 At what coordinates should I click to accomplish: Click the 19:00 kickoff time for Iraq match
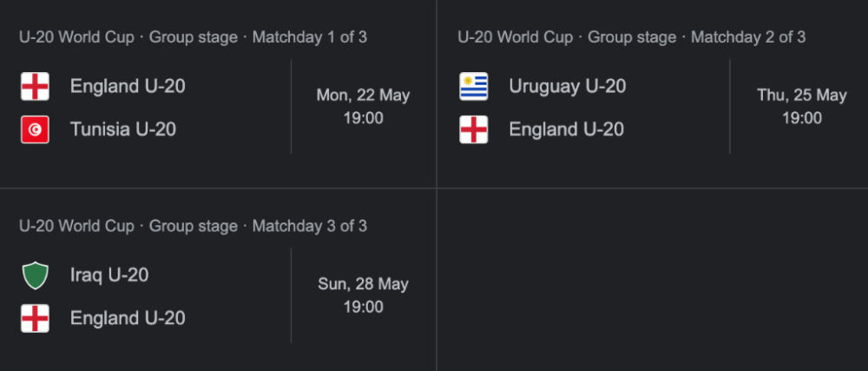coord(363,307)
